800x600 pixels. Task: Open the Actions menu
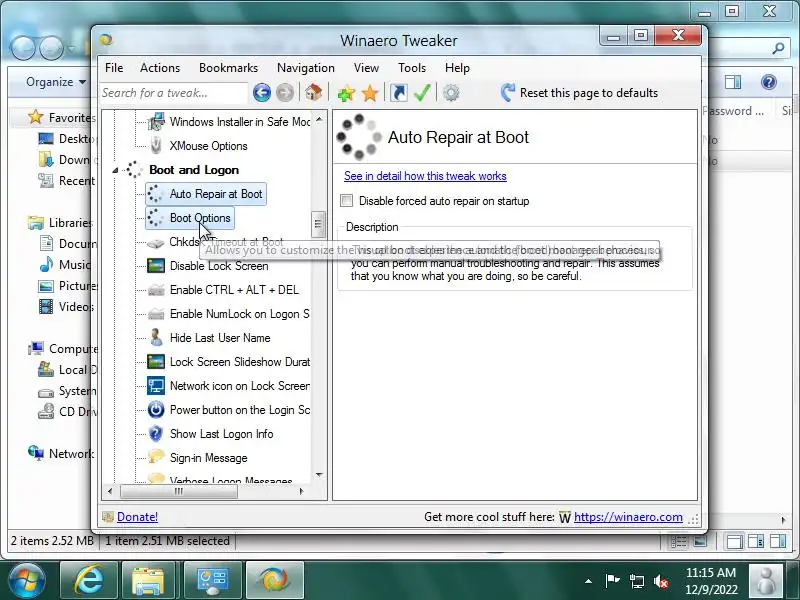(160, 68)
